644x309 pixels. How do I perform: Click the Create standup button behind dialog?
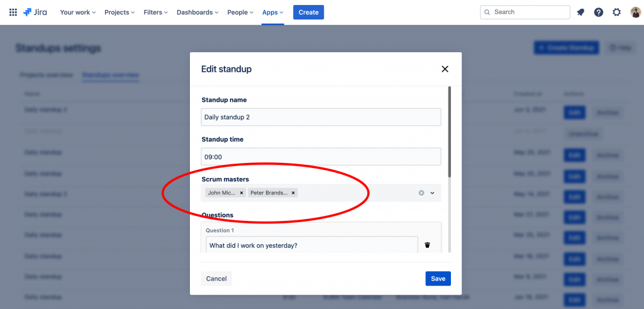click(567, 48)
